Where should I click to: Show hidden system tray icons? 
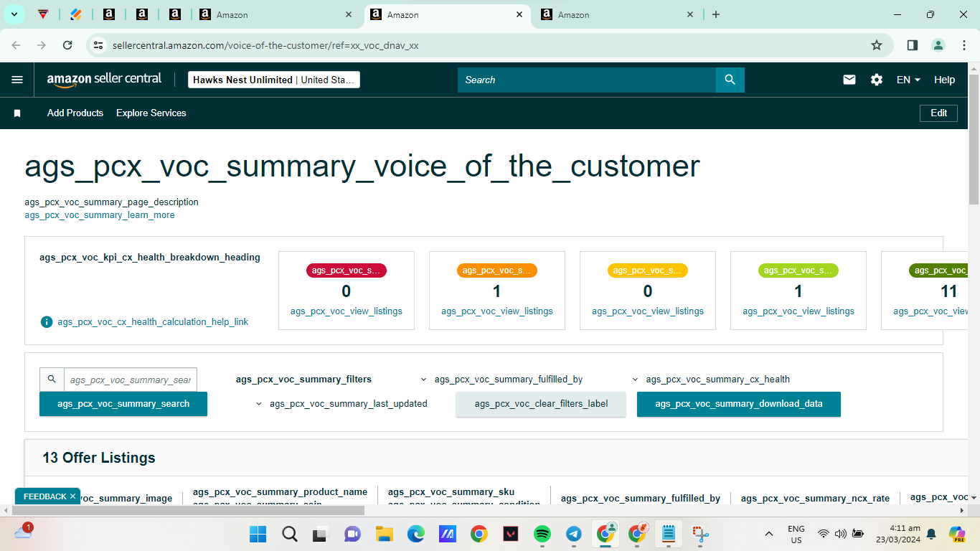(768, 534)
